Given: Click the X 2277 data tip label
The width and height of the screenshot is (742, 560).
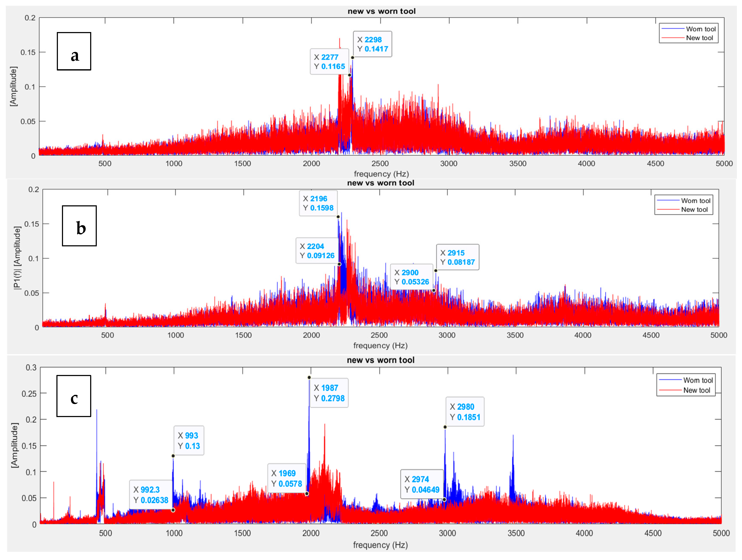Looking at the screenshot, I should tap(329, 62).
